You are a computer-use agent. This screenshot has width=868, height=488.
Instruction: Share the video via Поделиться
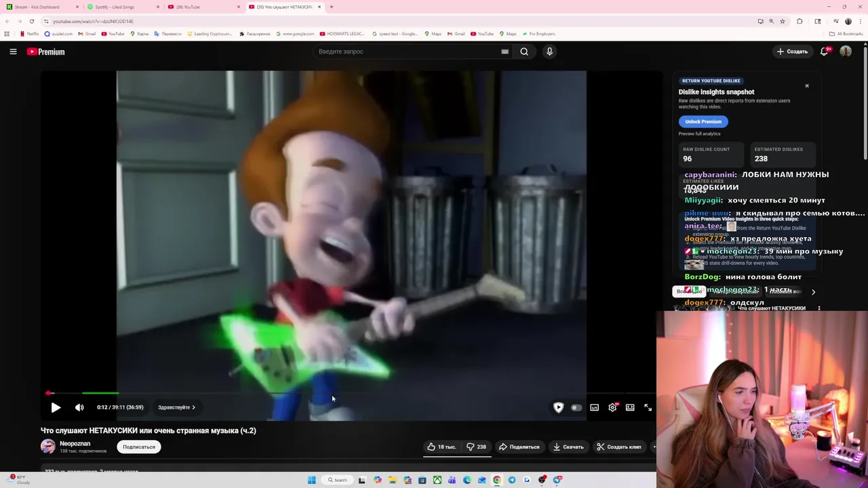[x=519, y=447]
